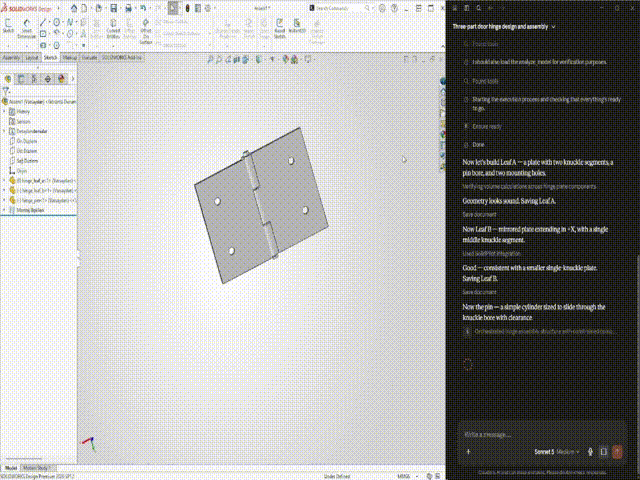Click the search icon at chat panel top
This screenshot has height=480, width=640.
479,8
